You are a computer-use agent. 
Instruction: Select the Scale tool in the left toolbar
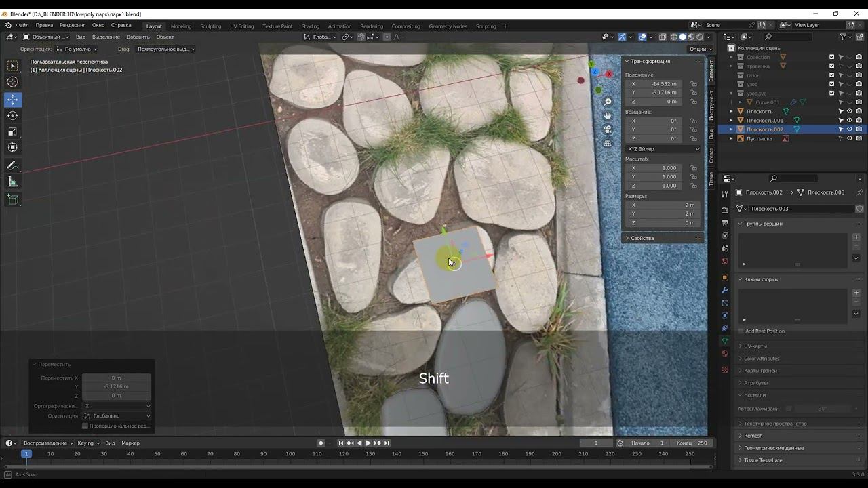pos(13,131)
